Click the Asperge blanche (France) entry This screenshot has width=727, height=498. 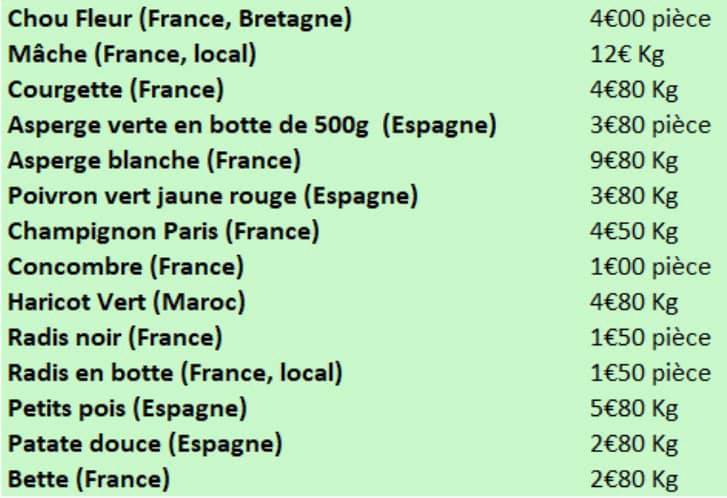coord(154,161)
